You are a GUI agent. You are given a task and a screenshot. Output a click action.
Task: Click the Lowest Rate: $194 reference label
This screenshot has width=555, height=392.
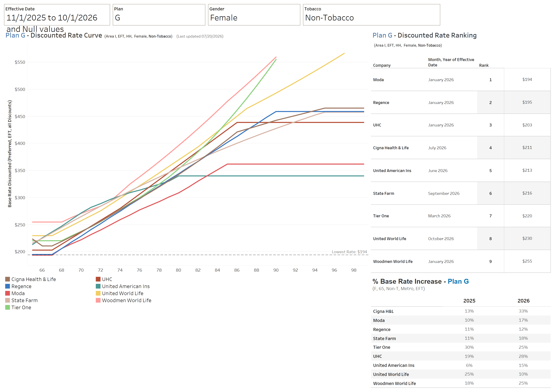coord(349,252)
